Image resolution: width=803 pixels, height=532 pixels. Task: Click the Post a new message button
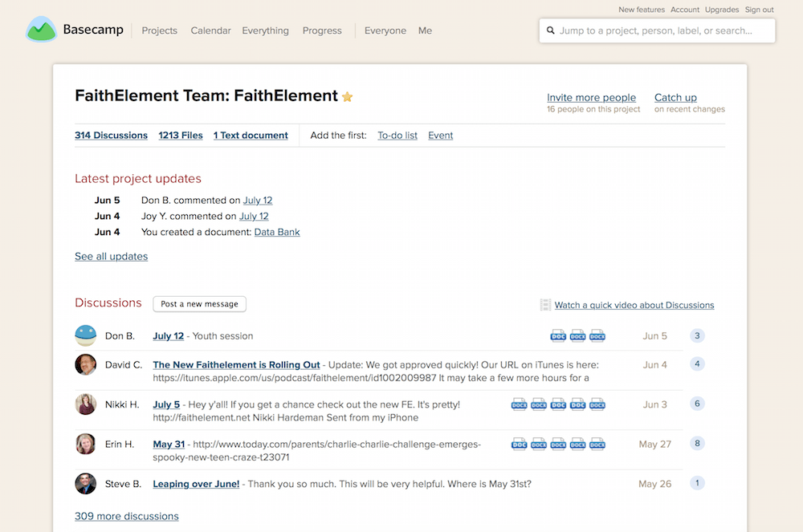(199, 304)
